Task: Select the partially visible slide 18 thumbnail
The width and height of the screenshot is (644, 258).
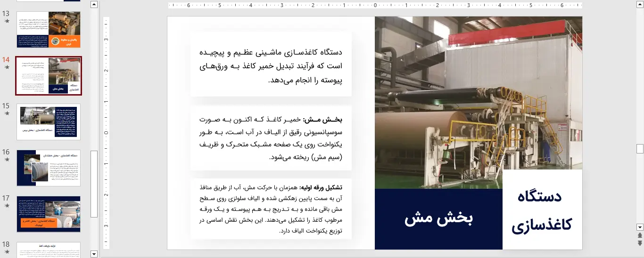Action: pos(49,250)
